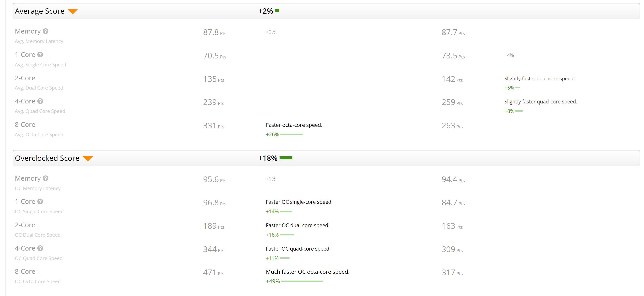This screenshot has width=644, height=296.
Task: Click the help icon beside Overclocked Memory
Action: point(46,178)
